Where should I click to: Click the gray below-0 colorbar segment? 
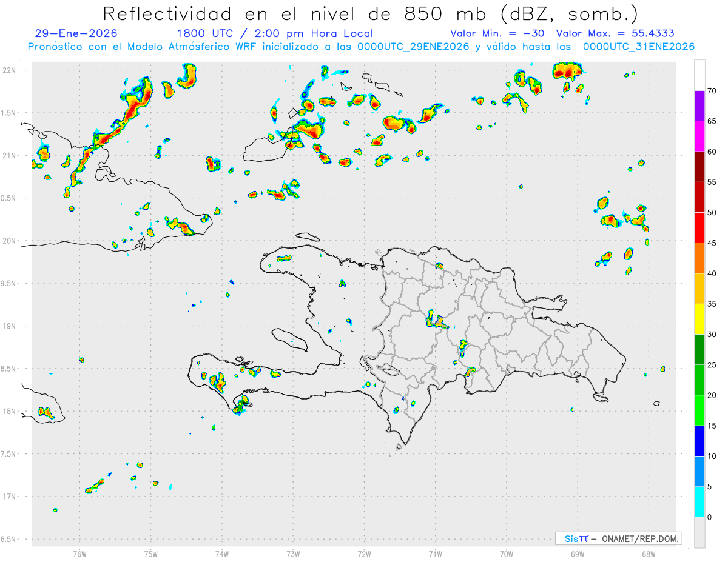[x=699, y=532]
